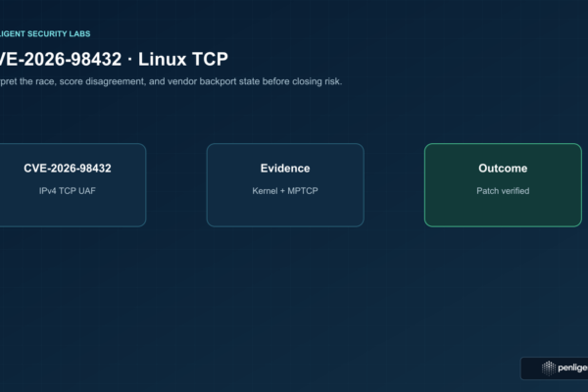Screen dimensions: 588x392
Task: Select the CVE-2026-98432 card
Action: pos(73,185)
